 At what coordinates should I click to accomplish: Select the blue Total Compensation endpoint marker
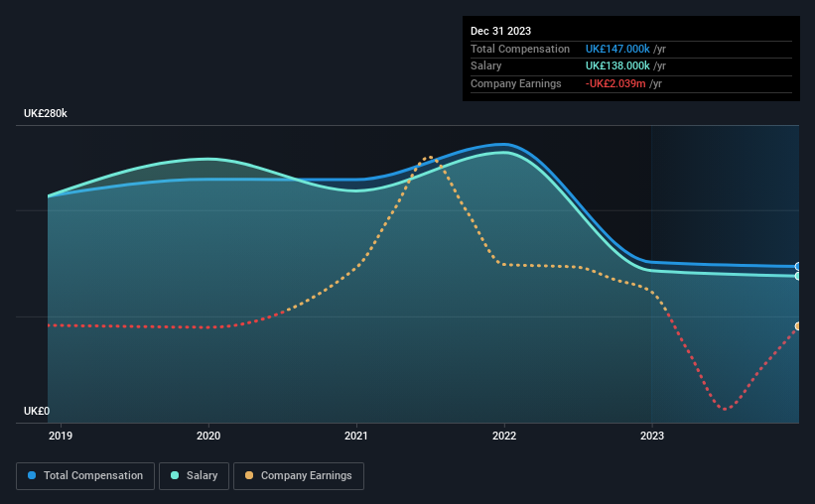click(x=798, y=267)
